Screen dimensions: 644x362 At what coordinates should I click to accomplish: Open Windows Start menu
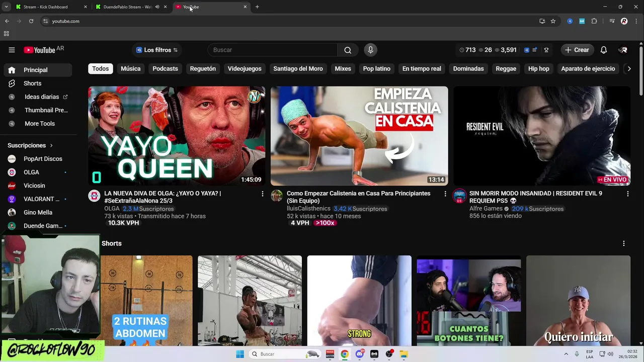(x=240, y=354)
